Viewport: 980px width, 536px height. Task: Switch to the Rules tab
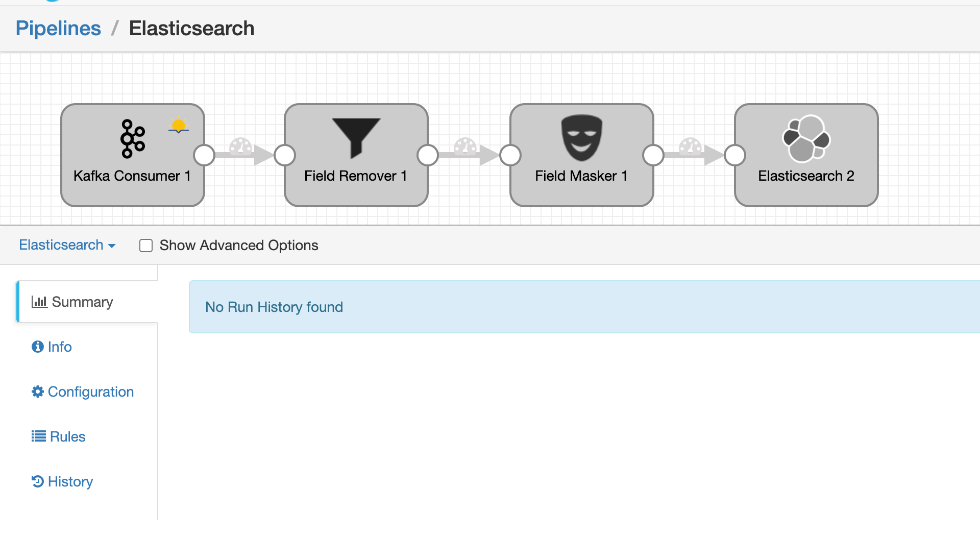pos(58,437)
